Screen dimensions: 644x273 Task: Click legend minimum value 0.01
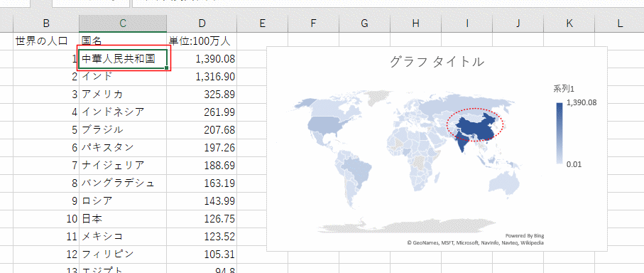(574, 164)
